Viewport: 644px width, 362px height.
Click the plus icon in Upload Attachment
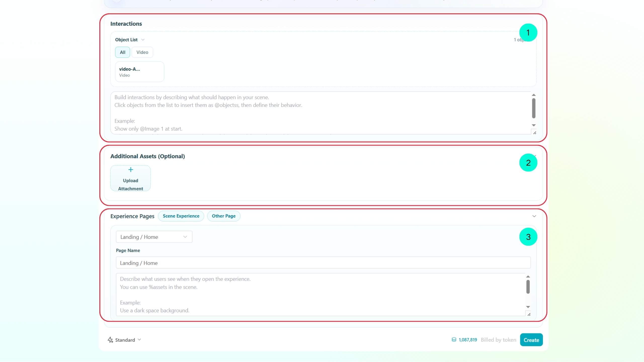coord(131,170)
